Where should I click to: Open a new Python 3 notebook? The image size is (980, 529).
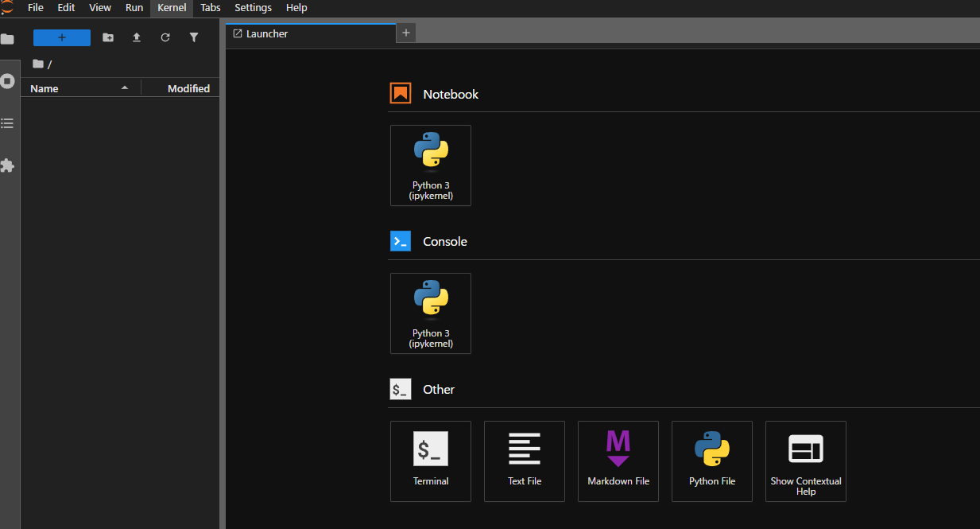[430, 165]
